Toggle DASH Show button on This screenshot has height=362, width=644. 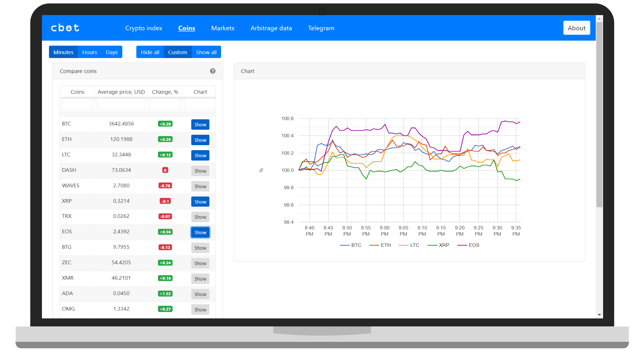pos(200,171)
